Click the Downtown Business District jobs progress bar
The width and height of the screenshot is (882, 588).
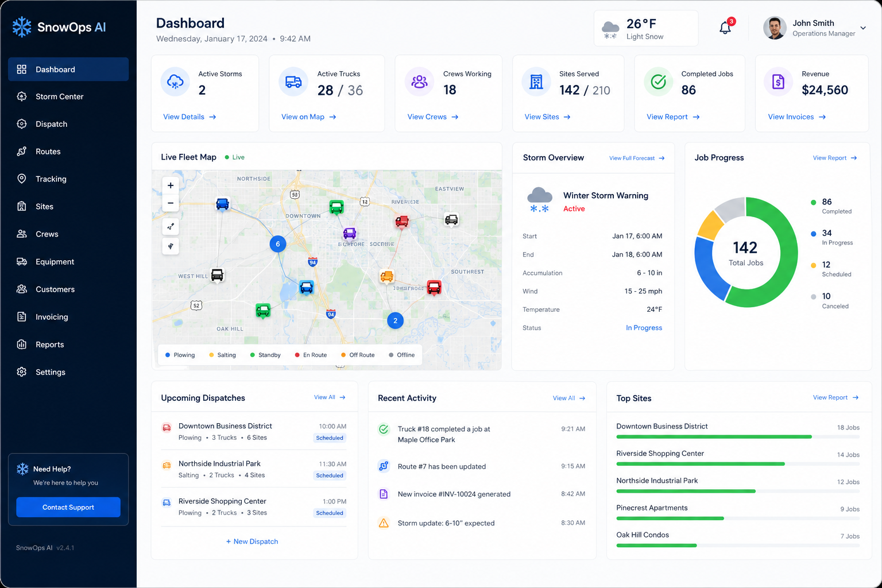[738, 437]
